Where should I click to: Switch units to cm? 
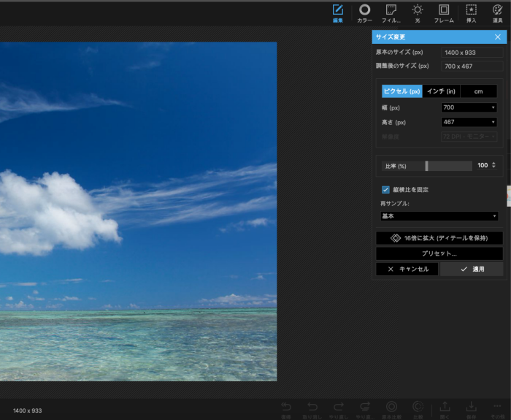479,91
